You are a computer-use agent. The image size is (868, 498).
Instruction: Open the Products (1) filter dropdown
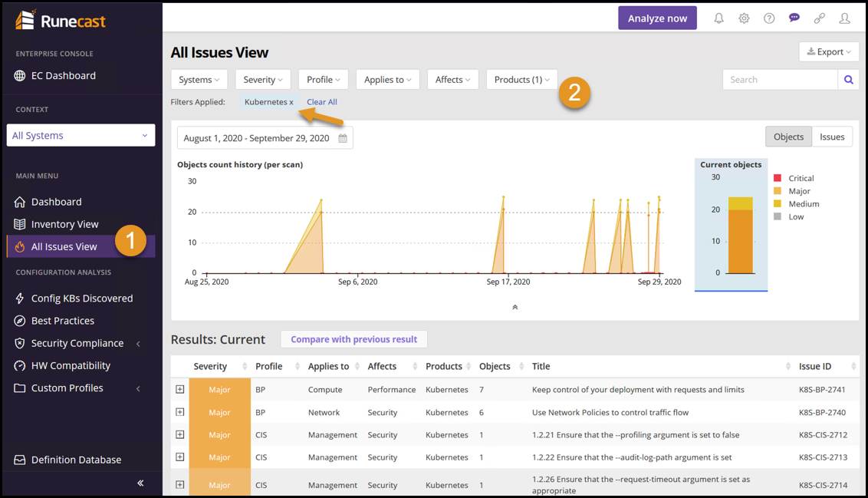click(521, 80)
